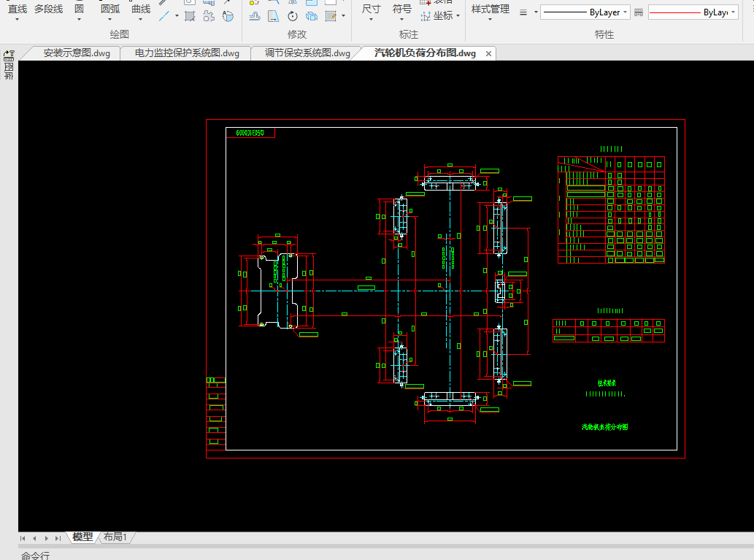This screenshot has height=560, width=754.
Task: Jump to first layout tab arrow
Action: [x=23, y=538]
